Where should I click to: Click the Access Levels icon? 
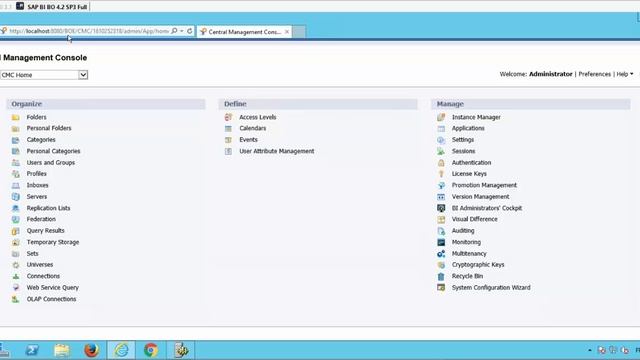click(x=228, y=118)
